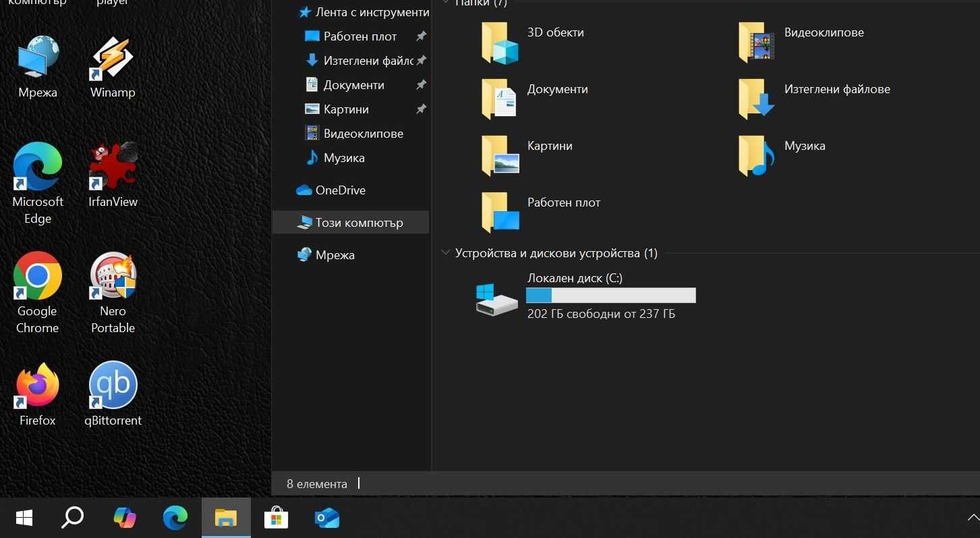Screen dimensions: 980x538
Task: Open Nero Portable desktop shortcut
Action: click(x=113, y=293)
